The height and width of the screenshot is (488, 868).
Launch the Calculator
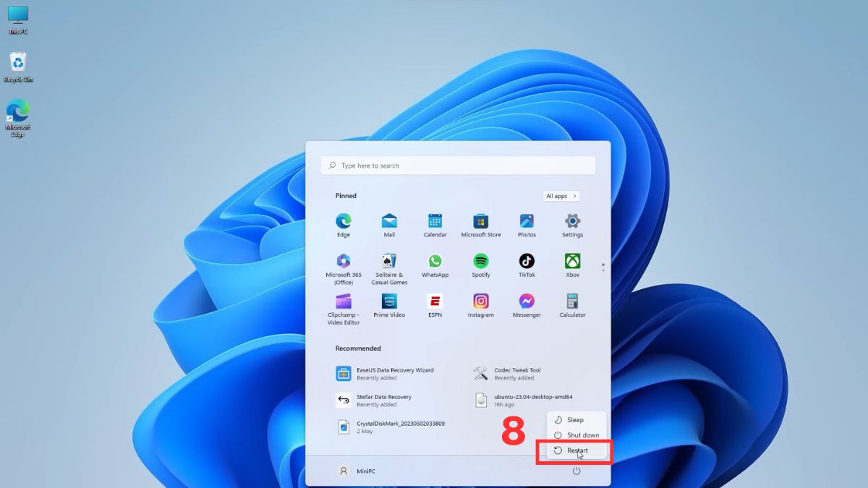pyautogui.click(x=572, y=304)
